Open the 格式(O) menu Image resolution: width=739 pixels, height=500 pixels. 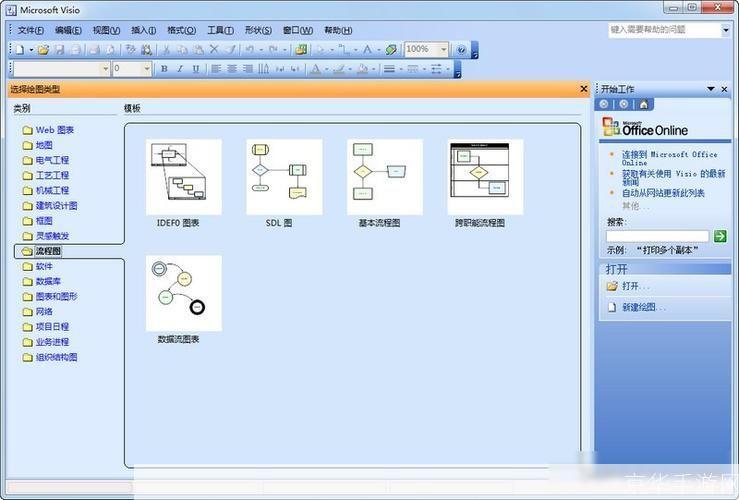pyautogui.click(x=182, y=30)
